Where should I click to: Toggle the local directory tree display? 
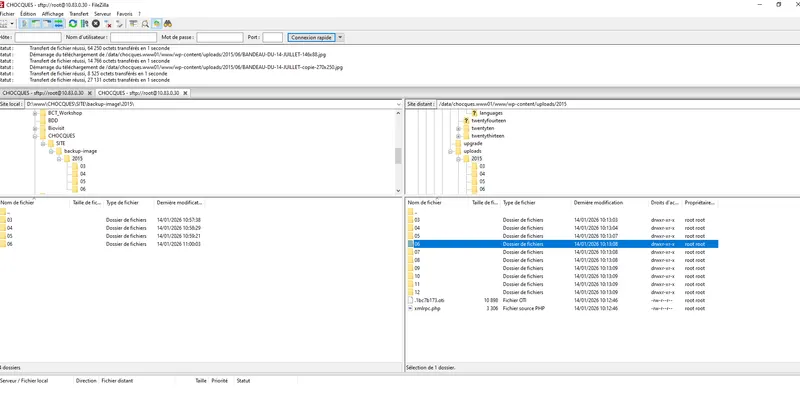(36, 24)
